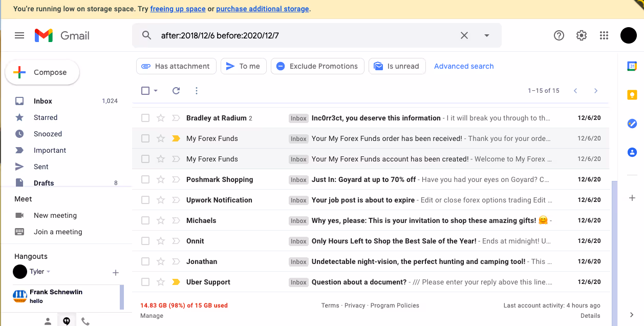The width and height of the screenshot is (644, 326).
Task: Filter by To me chip
Action: click(244, 66)
